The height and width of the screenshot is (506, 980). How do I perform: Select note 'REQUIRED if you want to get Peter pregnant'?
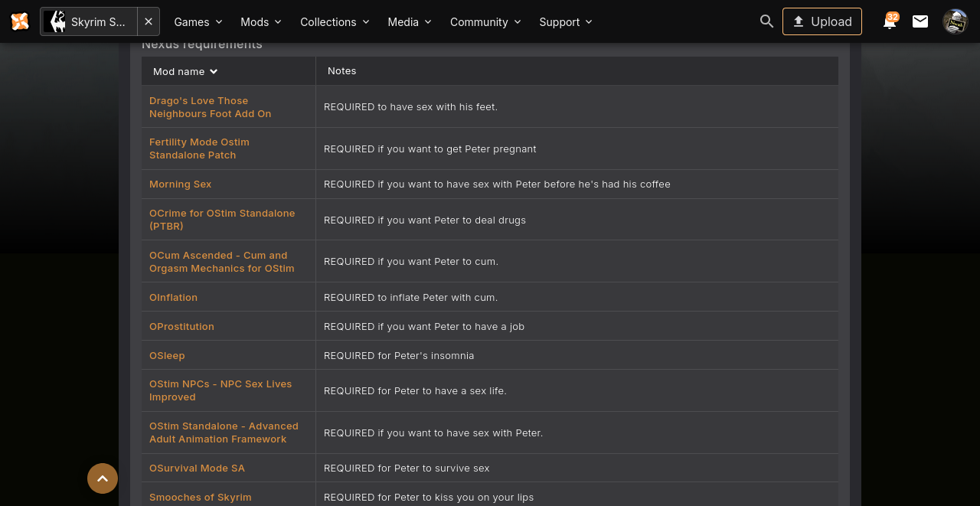(x=430, y=149)
